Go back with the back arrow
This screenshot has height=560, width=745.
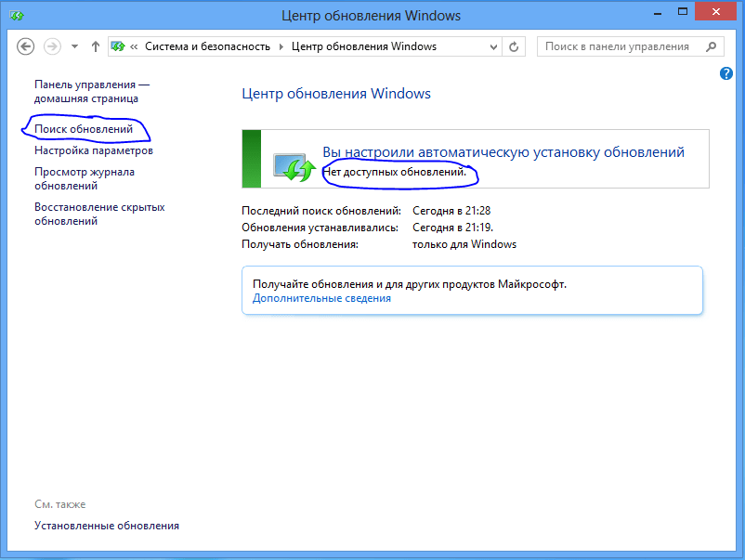tap(26, 46)
